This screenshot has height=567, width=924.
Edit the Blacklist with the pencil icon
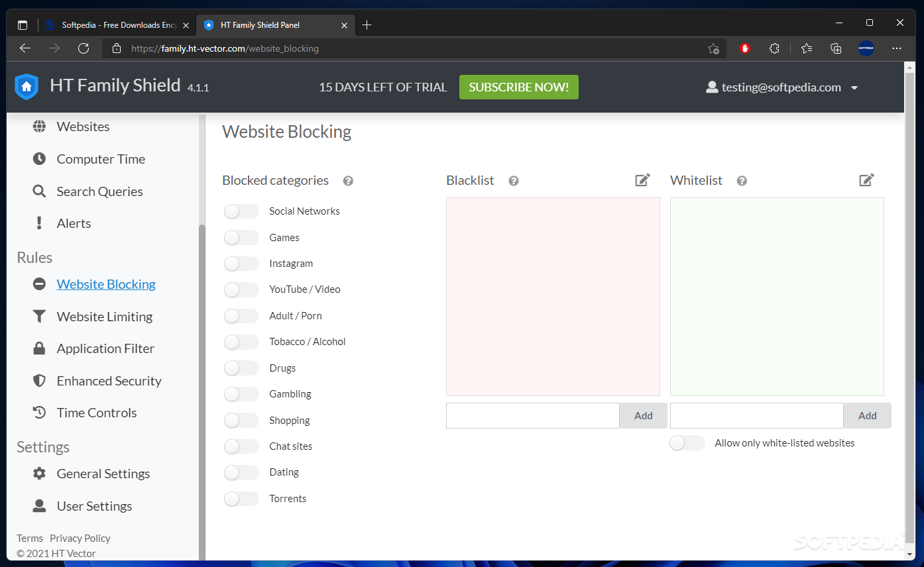tap(642, 180)
